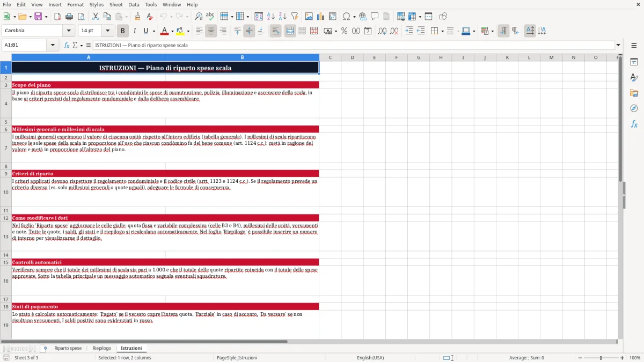
Task: Insert a hyperlink
Action: pos(363,17)
